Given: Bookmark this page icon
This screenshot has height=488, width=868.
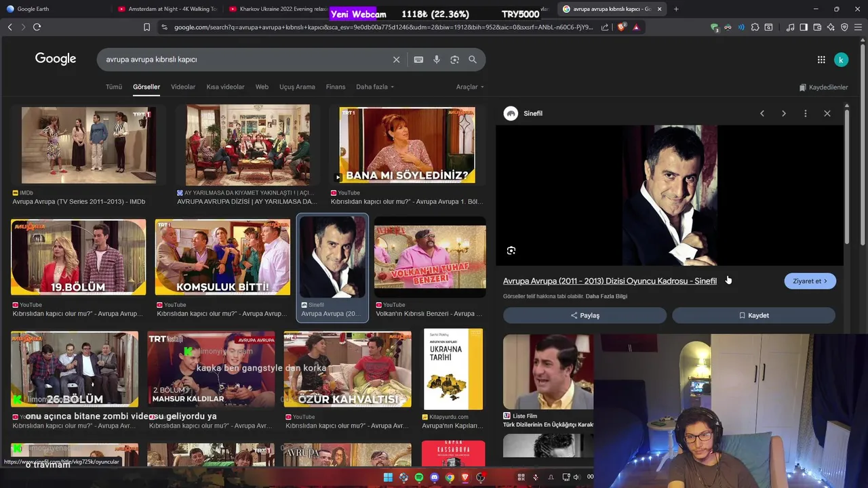Looking at the screenshot, I should pyautogui.click(x=146, y=27).
